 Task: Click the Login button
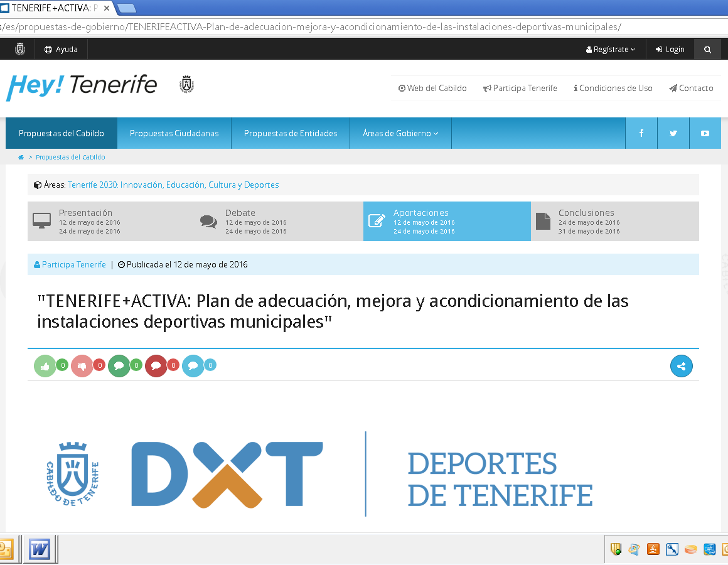click(x=670, y=50)
